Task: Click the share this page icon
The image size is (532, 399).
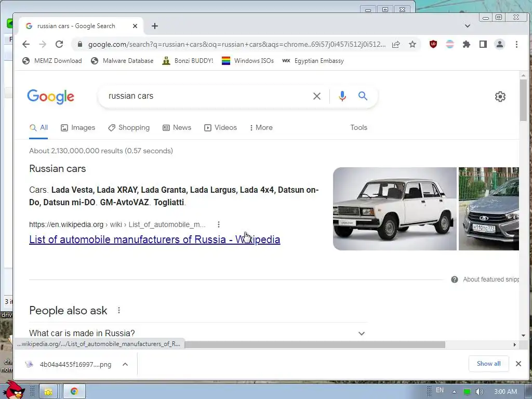Action: pyautogui.click(x=396, y=45)
